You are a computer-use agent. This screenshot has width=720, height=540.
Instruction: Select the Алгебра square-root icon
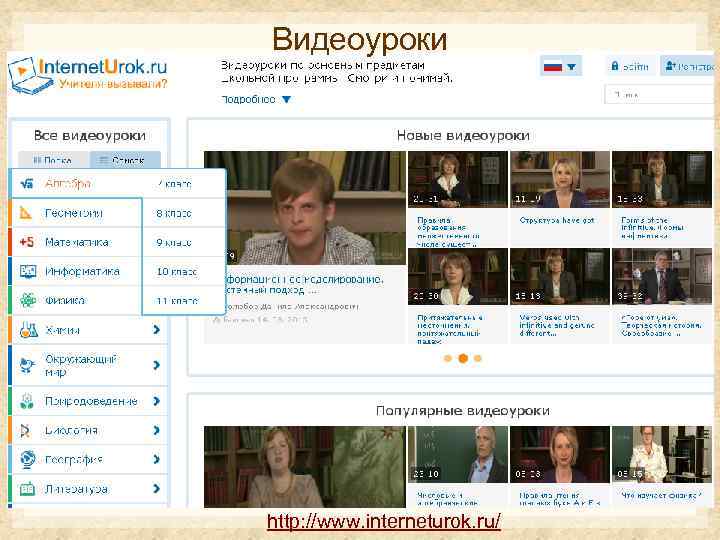pyautogui.click(x=27, y=184)
